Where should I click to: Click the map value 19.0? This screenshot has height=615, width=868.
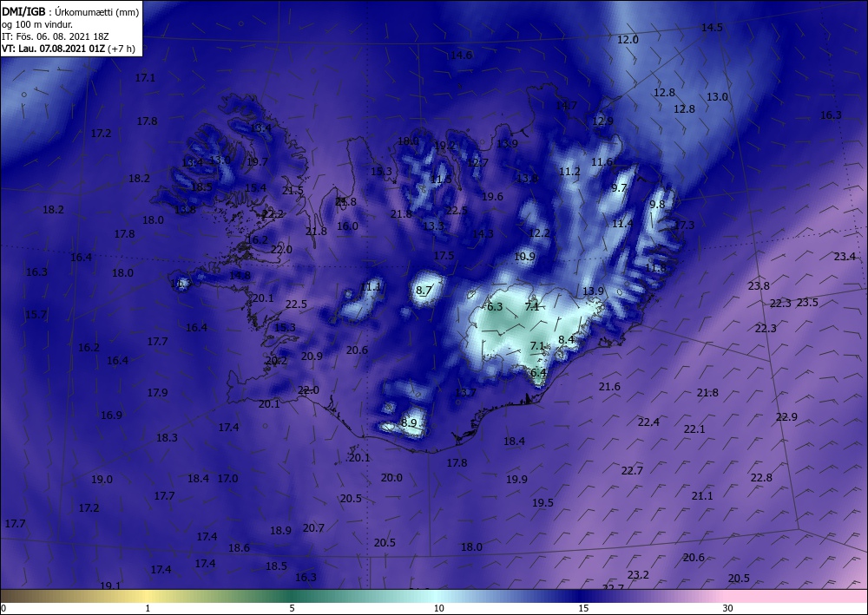102,479
